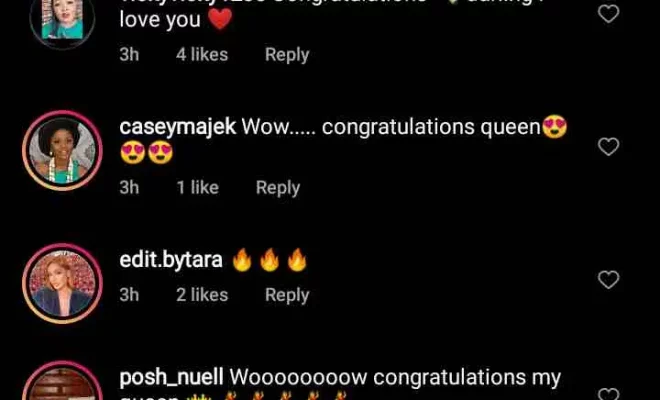View the top commenter's avatar story
The width and height of the screenshot is (660, 400).
[62, 19]
